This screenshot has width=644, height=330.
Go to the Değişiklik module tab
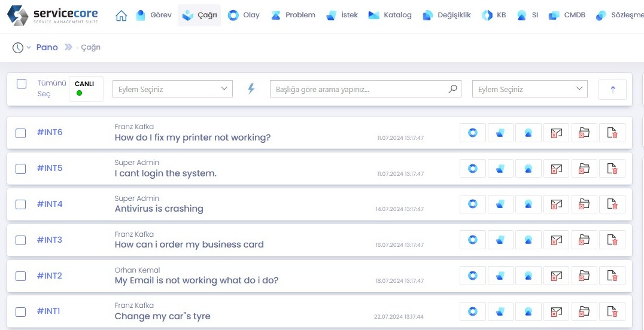click(x=448, y=16)
